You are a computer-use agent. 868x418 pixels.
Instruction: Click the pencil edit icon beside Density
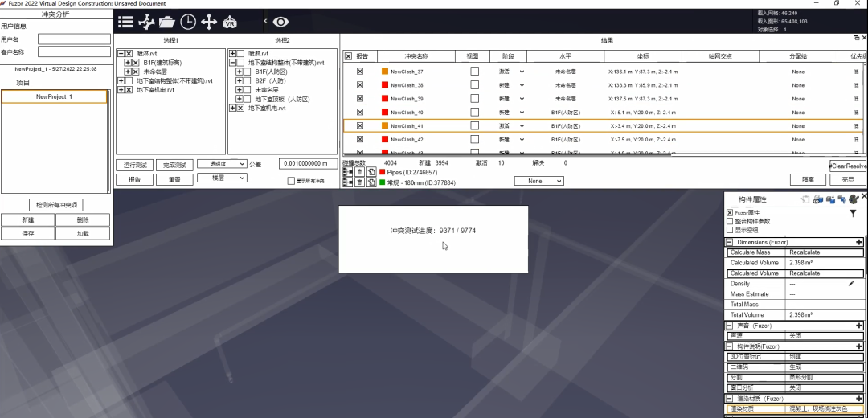pos(851,284)
